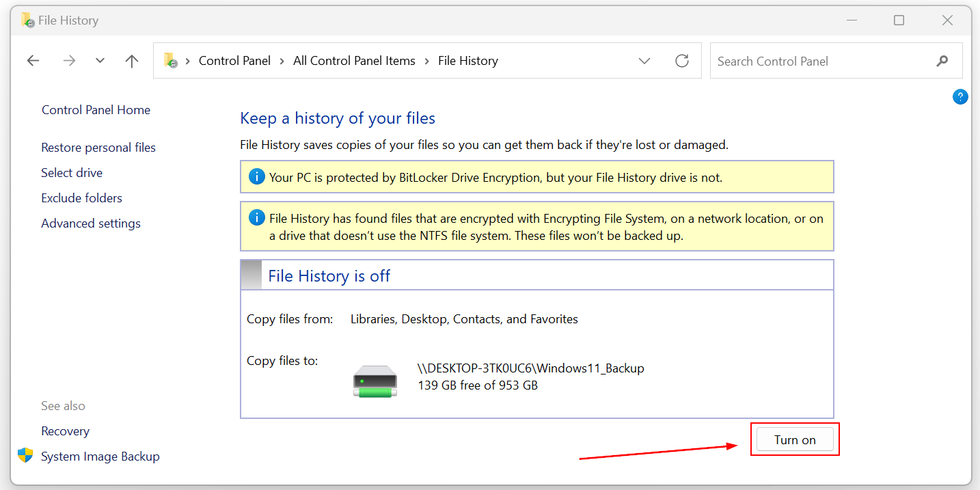Click the File History title bar icon

28,21
